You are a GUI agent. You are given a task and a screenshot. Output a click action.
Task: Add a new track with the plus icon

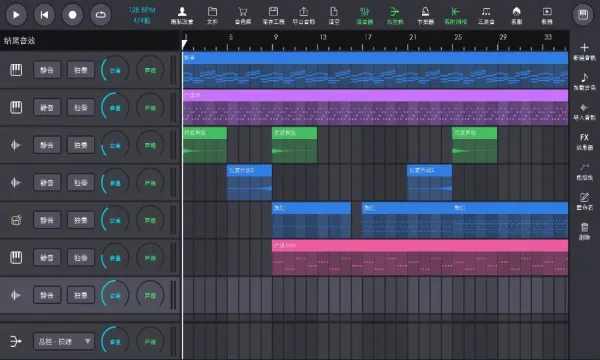(584, 52)
